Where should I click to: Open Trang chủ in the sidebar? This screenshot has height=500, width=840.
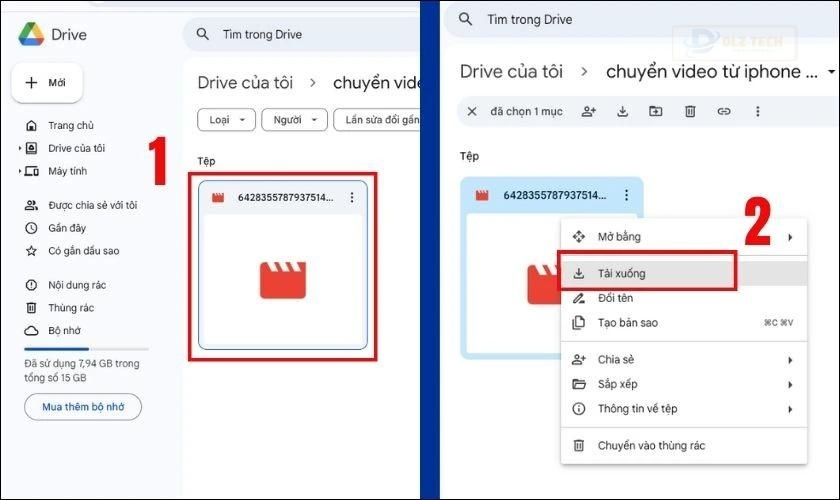pos(71,125)
